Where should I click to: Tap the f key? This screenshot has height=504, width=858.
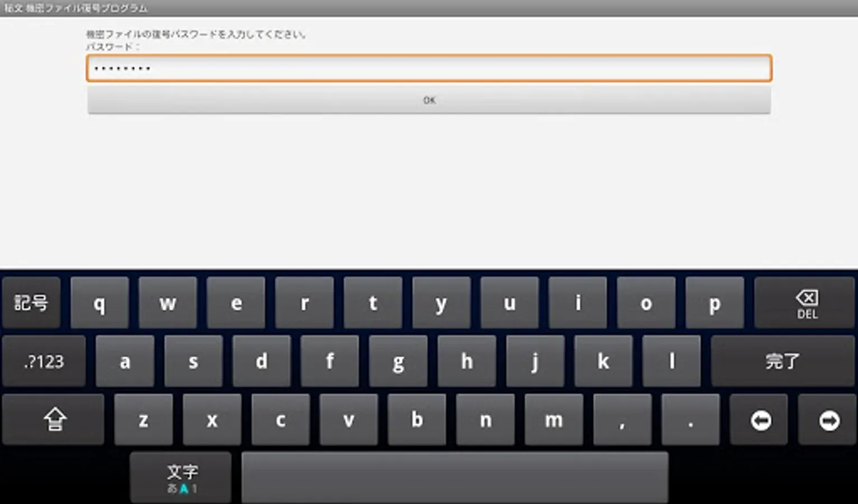click(x=330, y=361)
